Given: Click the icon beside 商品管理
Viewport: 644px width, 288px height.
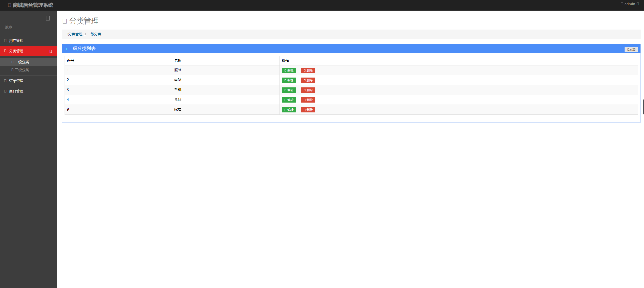Looking at the screenshot, I should point(5,91).
